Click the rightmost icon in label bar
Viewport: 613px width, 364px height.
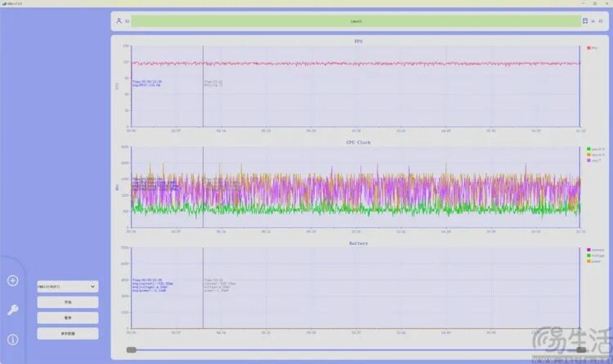(x=601, y=21)
